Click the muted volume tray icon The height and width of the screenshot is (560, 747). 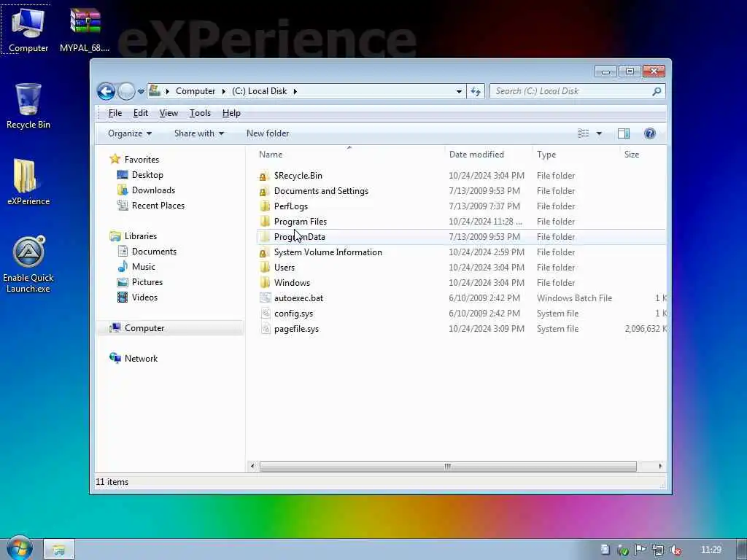coord(675,550)
